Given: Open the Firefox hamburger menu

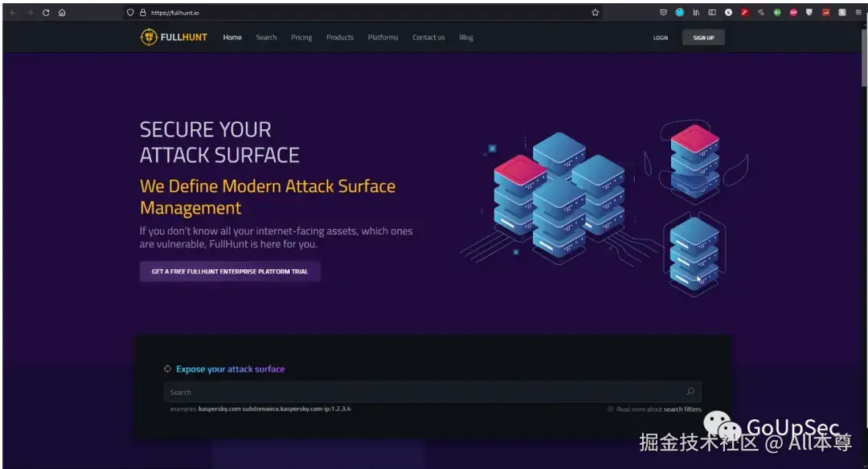Looking at the screenshot, I should tap(858, 12).
